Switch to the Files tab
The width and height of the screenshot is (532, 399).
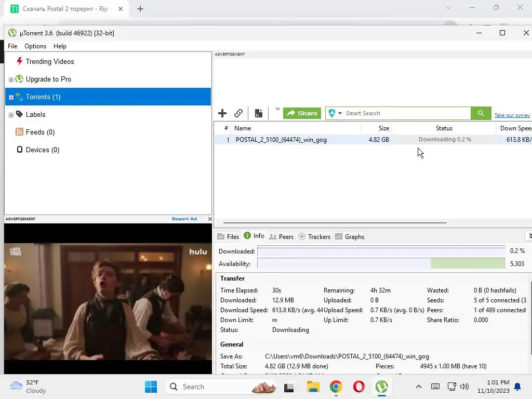pos(229,236)
